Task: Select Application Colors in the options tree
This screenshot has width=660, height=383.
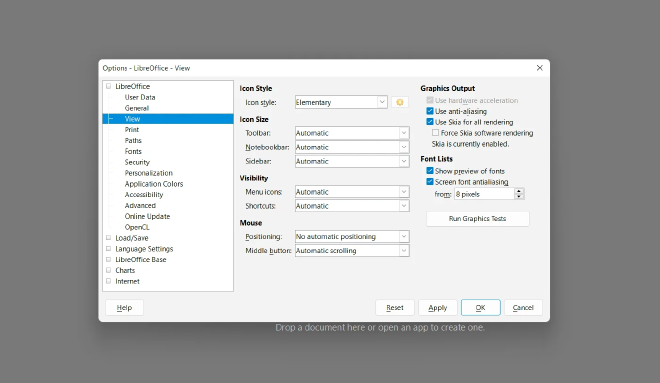Action: [x=154, y=184]
